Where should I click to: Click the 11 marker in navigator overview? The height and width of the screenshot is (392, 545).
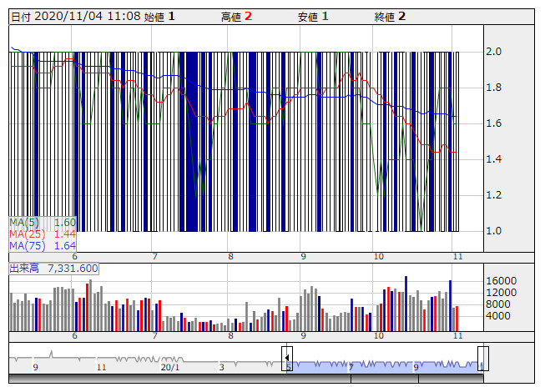click(101, 367)
